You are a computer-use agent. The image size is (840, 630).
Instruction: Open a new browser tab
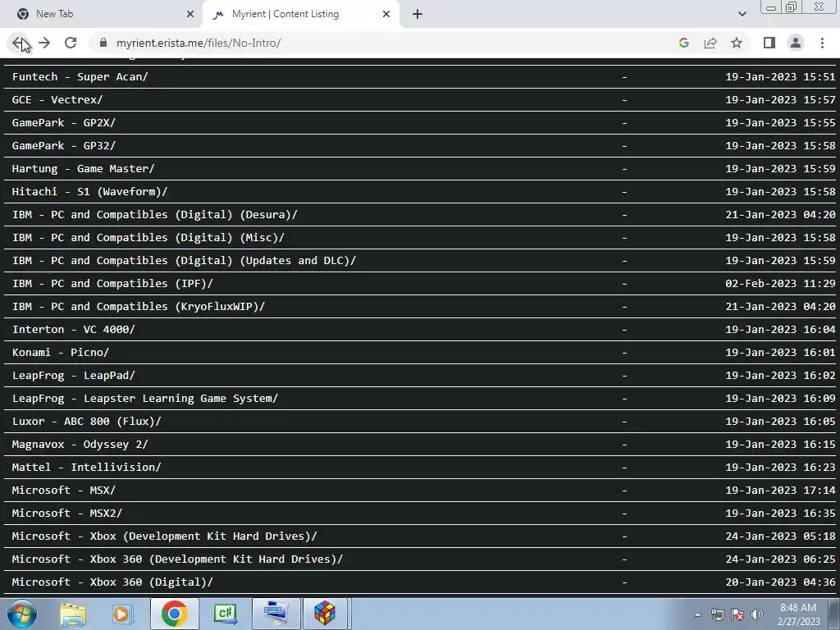pos(418,14)
